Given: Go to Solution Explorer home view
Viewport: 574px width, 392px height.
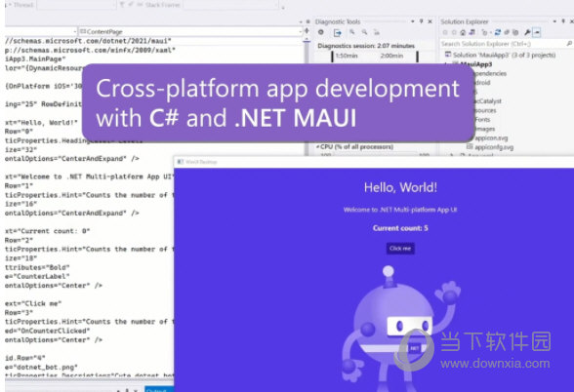Looking at the screenshot, I should (463, 32).
